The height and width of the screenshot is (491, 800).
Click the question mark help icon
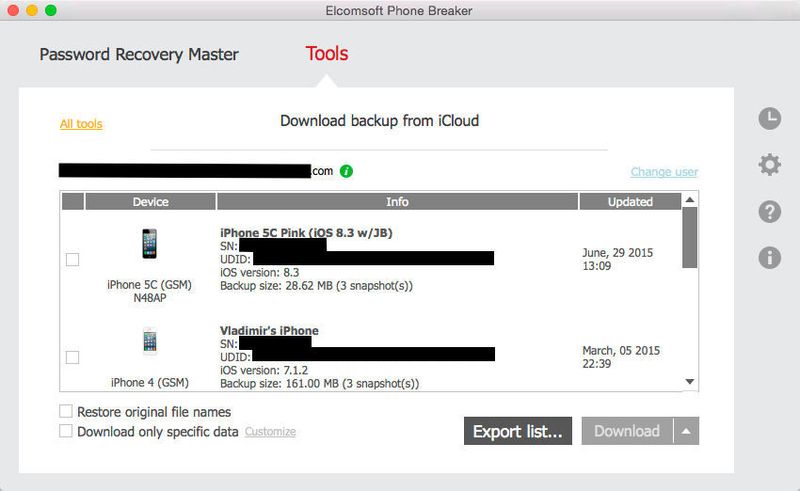[x=769, y=211]
